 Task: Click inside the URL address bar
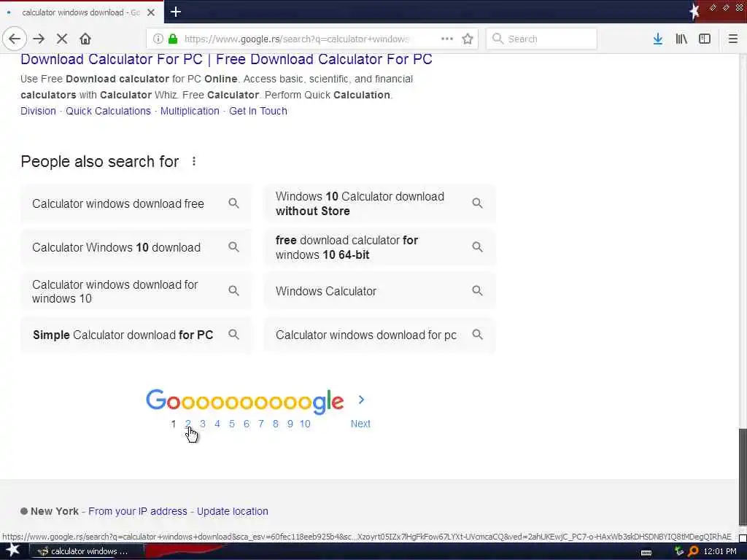298,39
